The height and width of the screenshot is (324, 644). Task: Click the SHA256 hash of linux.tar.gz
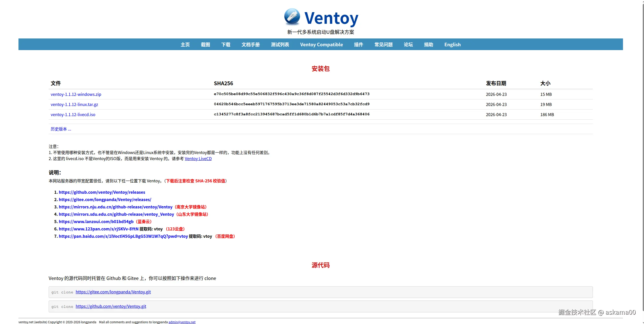click(291, 104)
